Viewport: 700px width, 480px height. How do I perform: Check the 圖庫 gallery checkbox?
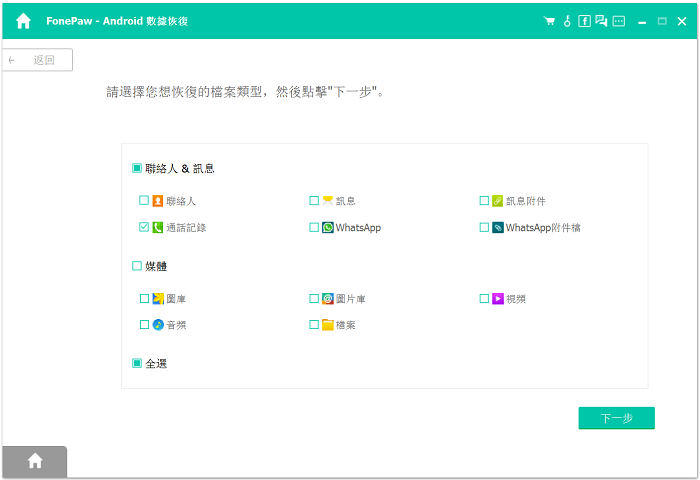tap(144, 298)
